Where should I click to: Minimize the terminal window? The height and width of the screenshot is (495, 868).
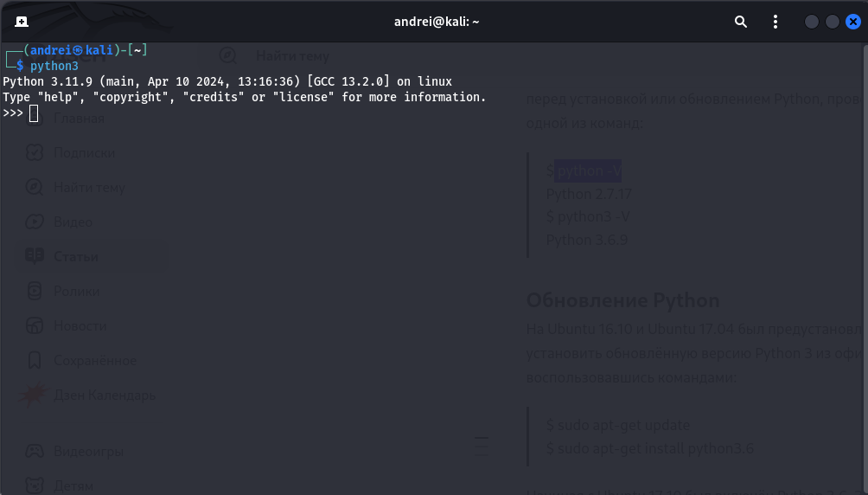click(x=812, y=22)
